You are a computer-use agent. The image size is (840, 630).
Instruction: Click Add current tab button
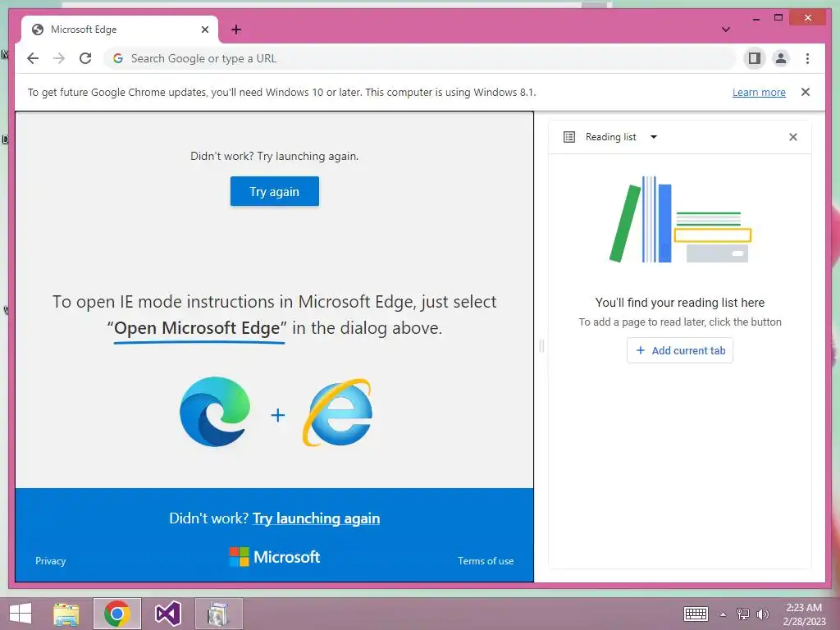(x=680, y=350)
